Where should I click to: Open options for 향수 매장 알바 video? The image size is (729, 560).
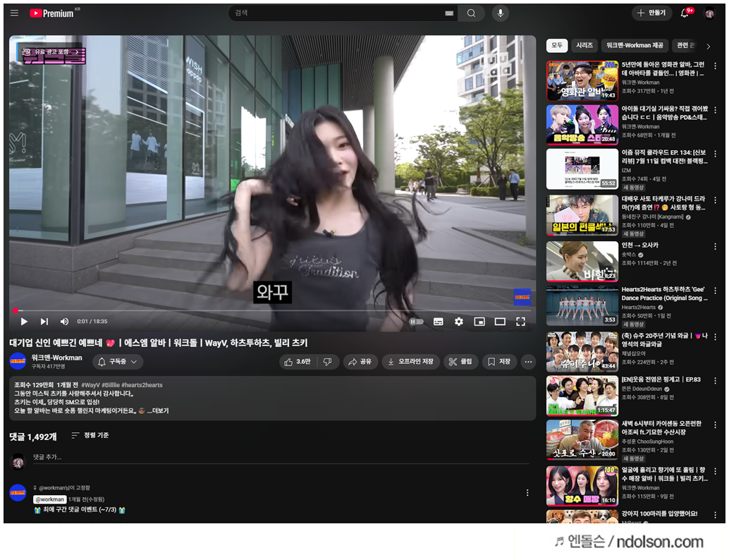tap(715, 471)
